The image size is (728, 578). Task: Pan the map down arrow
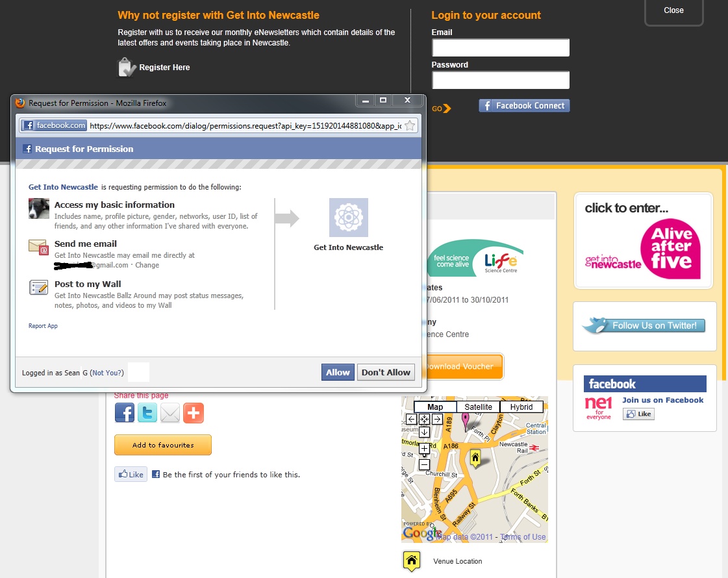tap(424, 433)
